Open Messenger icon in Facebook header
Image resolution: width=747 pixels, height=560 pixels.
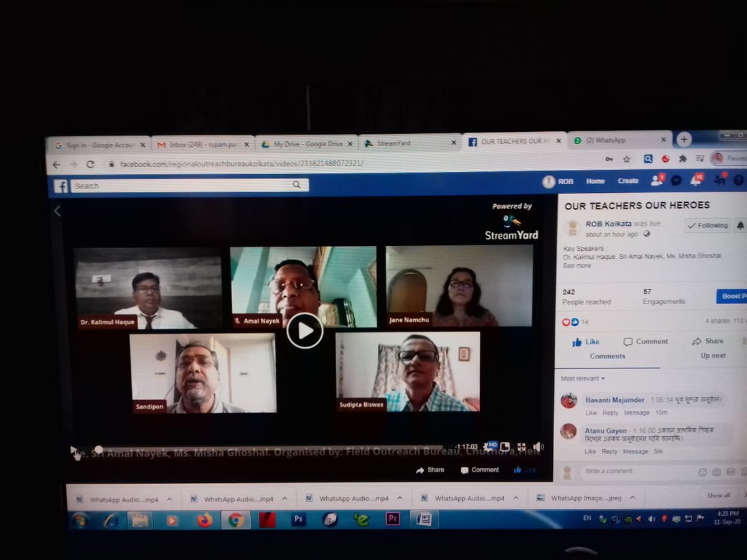coord(676,180)
